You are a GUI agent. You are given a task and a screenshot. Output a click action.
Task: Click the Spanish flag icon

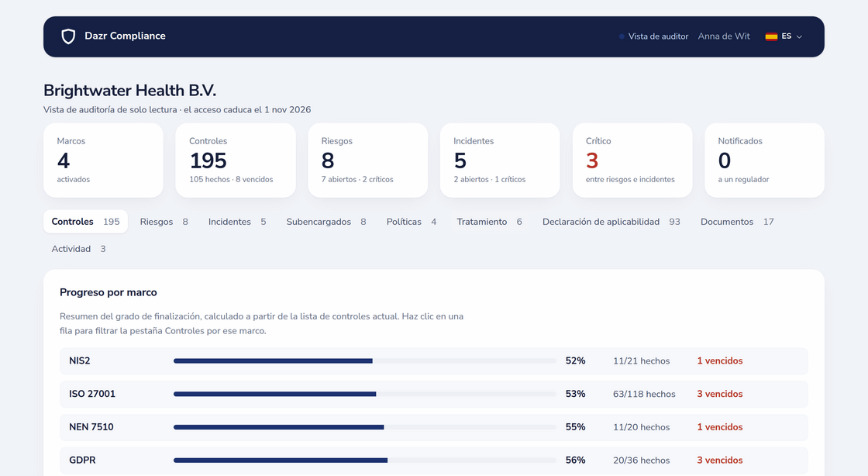[771, 36]
